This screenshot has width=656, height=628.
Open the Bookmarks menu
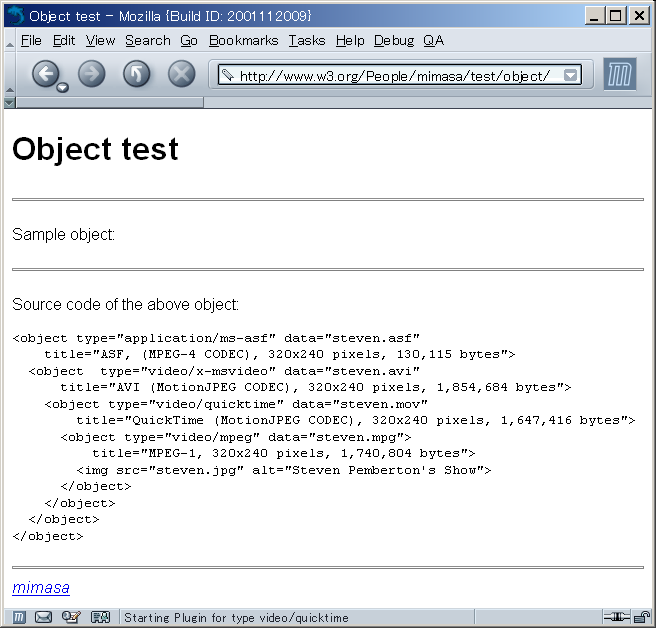[x=243, y=40]
